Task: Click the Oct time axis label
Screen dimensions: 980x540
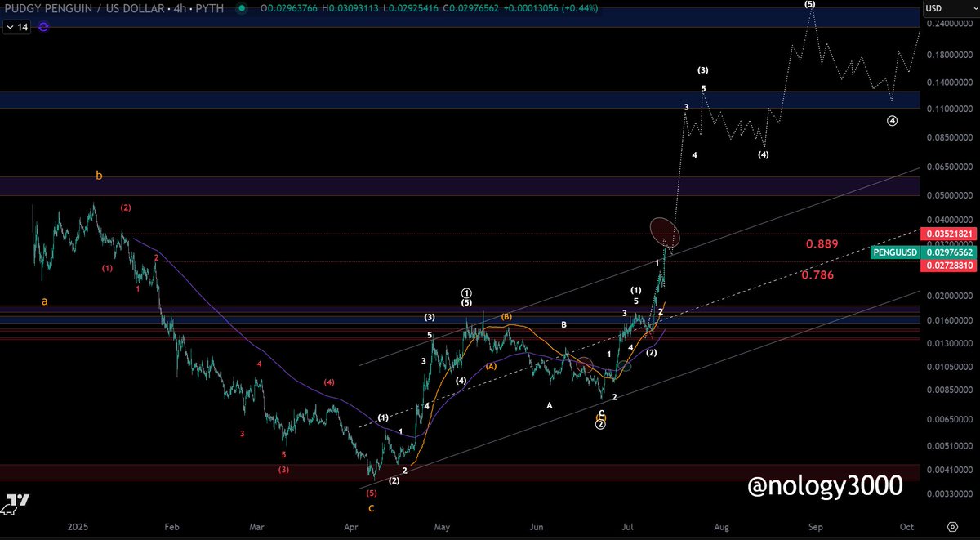Action: pyautogui.click(x=906, y=528)
